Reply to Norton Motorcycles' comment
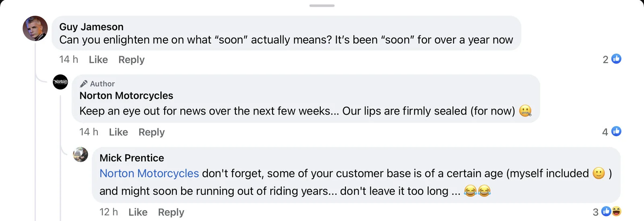644x221 pixels. tap(151, 132)
